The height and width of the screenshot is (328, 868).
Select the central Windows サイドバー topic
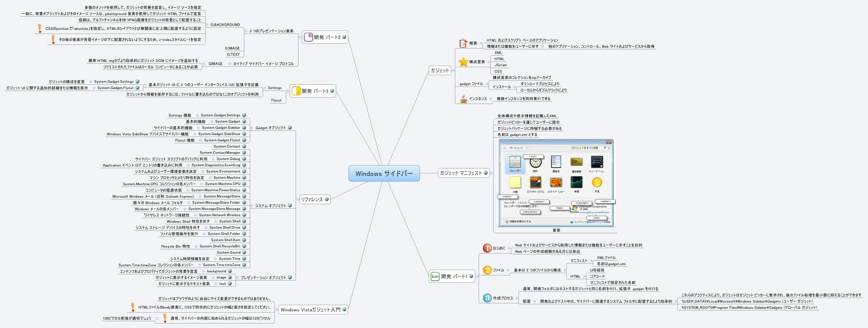click(x=384, y=174)
